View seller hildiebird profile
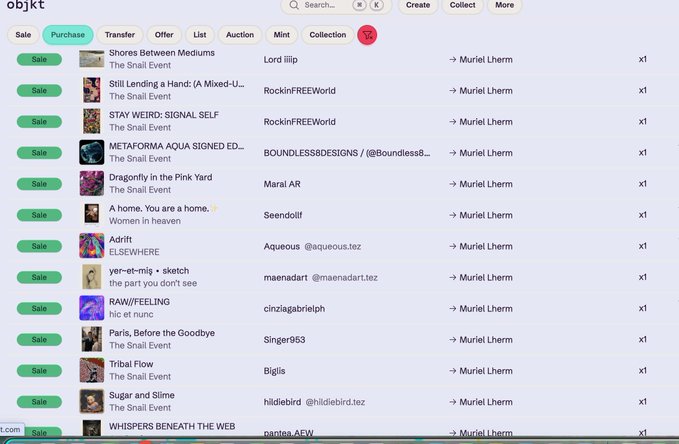 pyautogui.click(x=282, y=403)
